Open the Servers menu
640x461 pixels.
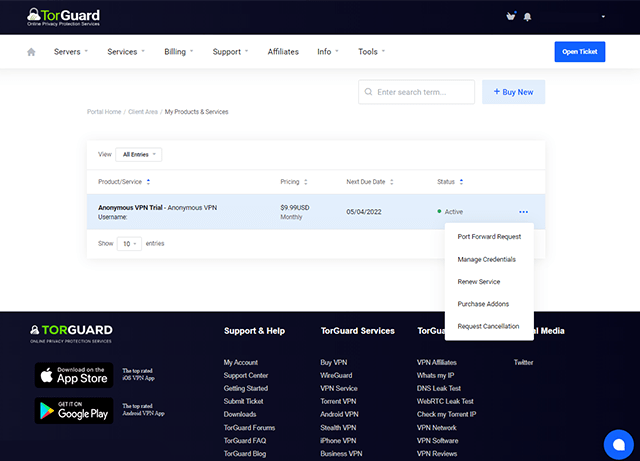coord(71,52)
